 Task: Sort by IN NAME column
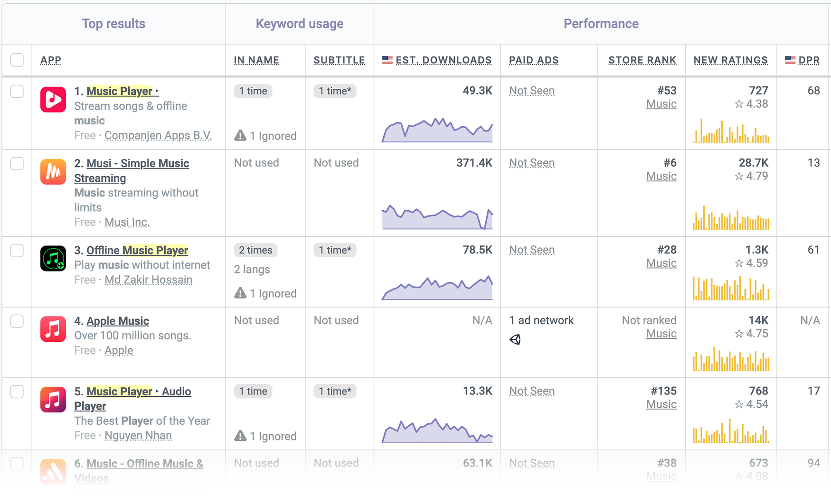[256, 60]
